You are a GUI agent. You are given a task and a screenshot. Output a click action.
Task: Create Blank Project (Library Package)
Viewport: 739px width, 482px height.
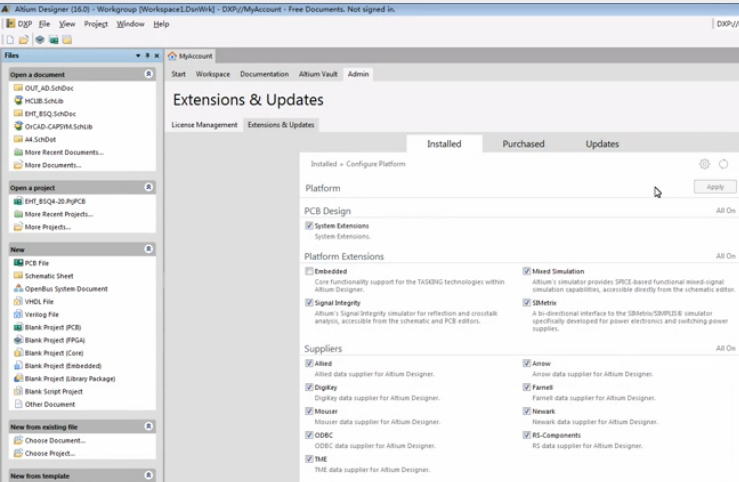[70, 378]
